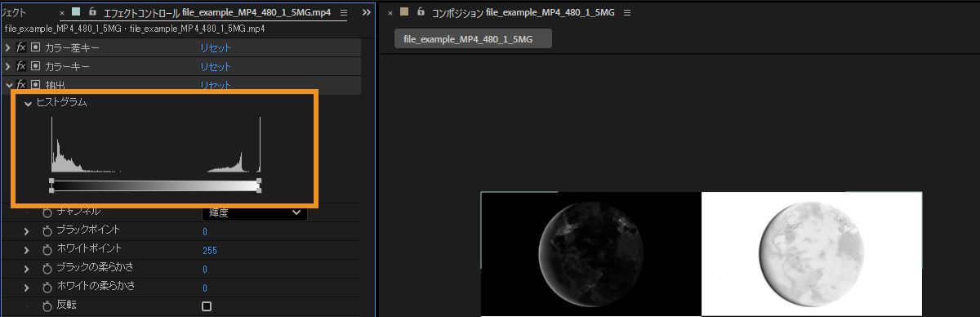Click the ブラックの柔らかさ value 0
The width and height of the screenshot is (980, 317).
205,269
